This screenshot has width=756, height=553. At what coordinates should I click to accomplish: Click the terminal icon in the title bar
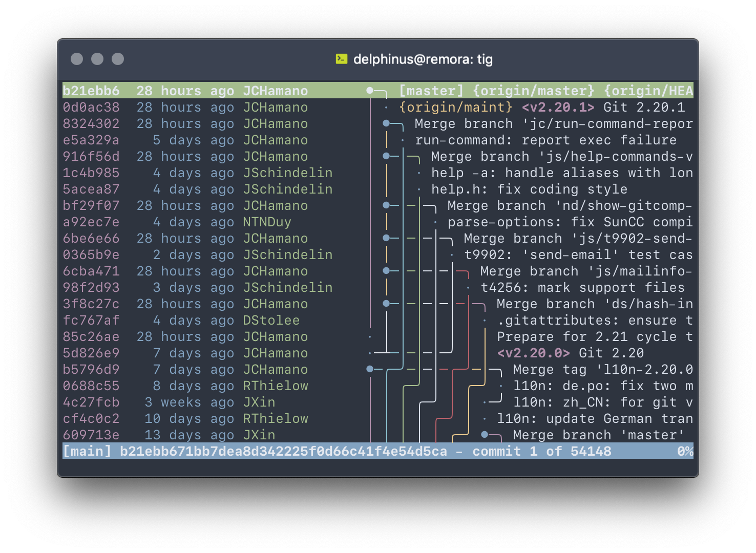pos(342,59)
